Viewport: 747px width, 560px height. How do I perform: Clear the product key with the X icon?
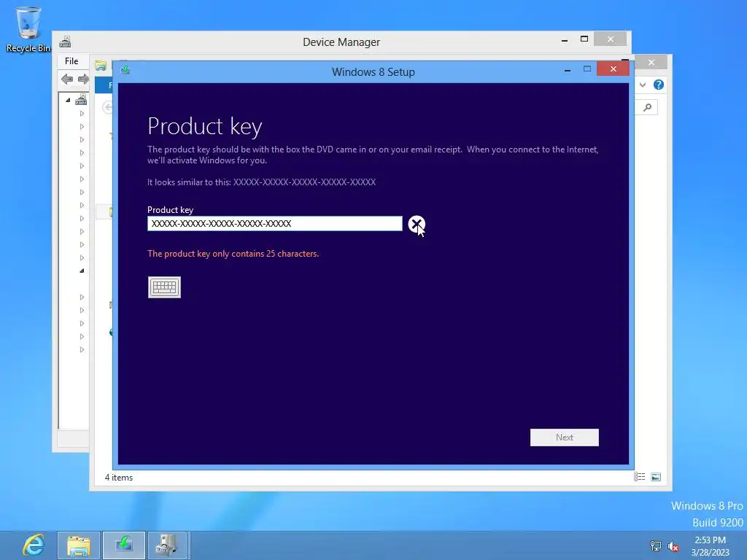417,224
